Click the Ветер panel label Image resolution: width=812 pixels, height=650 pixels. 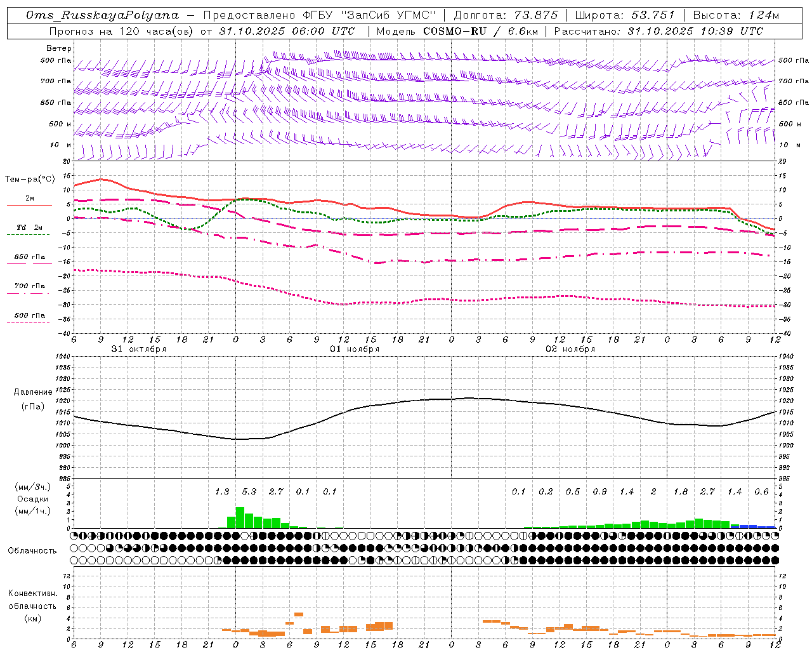tap(59, 48)
